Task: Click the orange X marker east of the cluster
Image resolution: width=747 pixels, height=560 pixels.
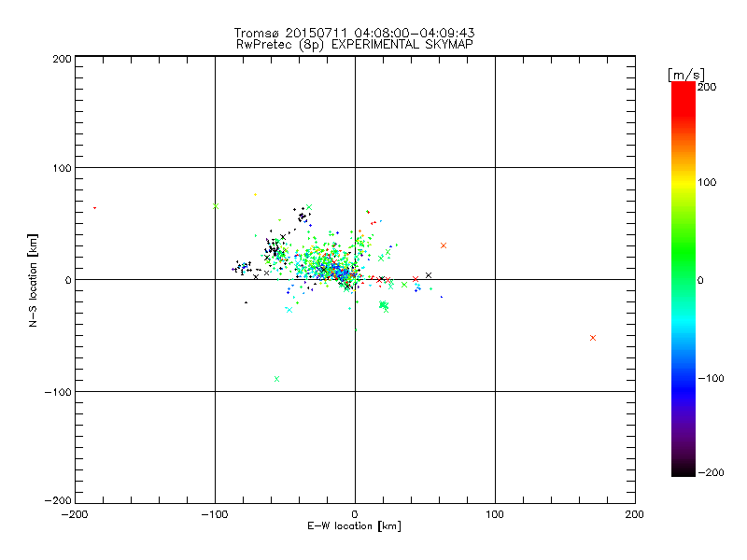Action: click(444, 245)
